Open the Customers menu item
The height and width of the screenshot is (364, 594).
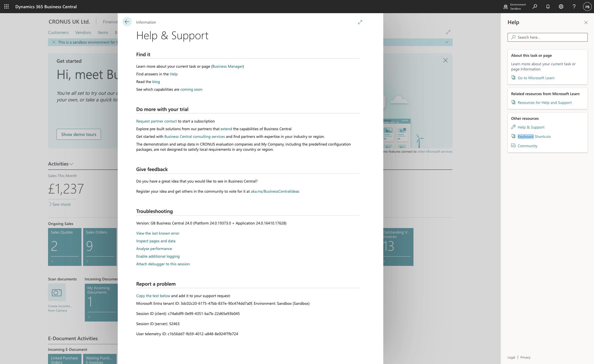point(58,32)
